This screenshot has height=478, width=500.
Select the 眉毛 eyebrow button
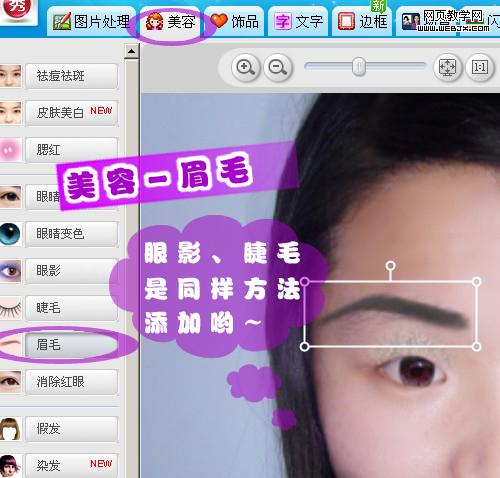72,345
